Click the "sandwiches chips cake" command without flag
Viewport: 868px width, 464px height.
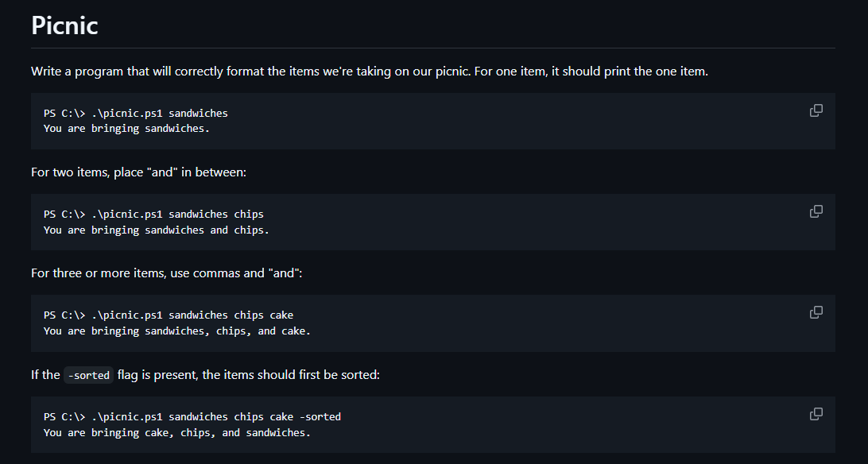(169, 315)
